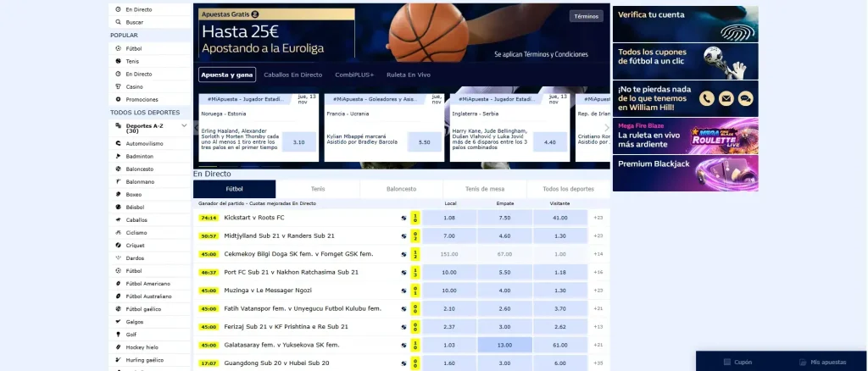Pick visitor odds 1.18 for Nakhon Ratchasima
The height and width of the screenshot is (371, 868).
coord(560,272)
